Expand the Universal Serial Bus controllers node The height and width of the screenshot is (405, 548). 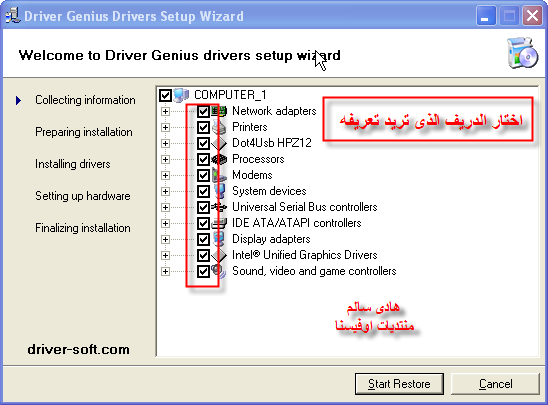tap(165, 208)
